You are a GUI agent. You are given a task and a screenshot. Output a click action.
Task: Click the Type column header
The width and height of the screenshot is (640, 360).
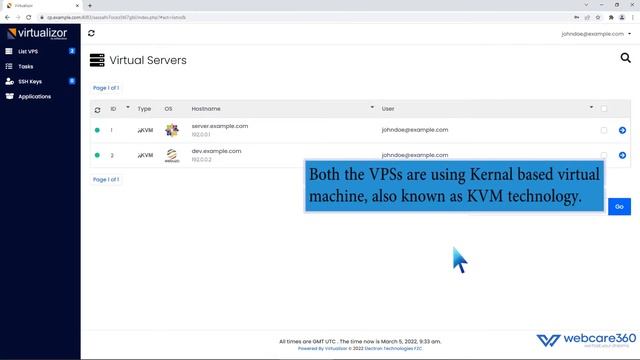(x=144, y=109)
